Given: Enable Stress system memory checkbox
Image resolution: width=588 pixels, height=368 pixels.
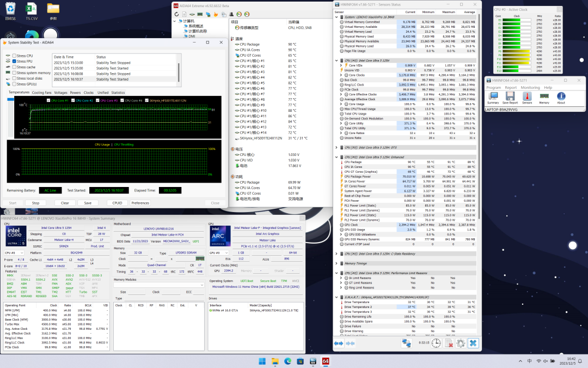Looking at the screenshot, I should tap(14, 73).
